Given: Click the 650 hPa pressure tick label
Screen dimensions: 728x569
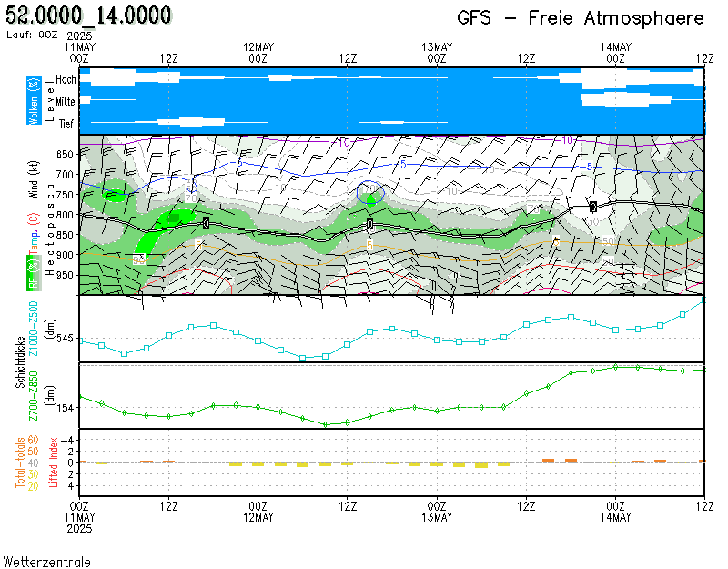Looking at the screenshot, I should click(65, 155).
